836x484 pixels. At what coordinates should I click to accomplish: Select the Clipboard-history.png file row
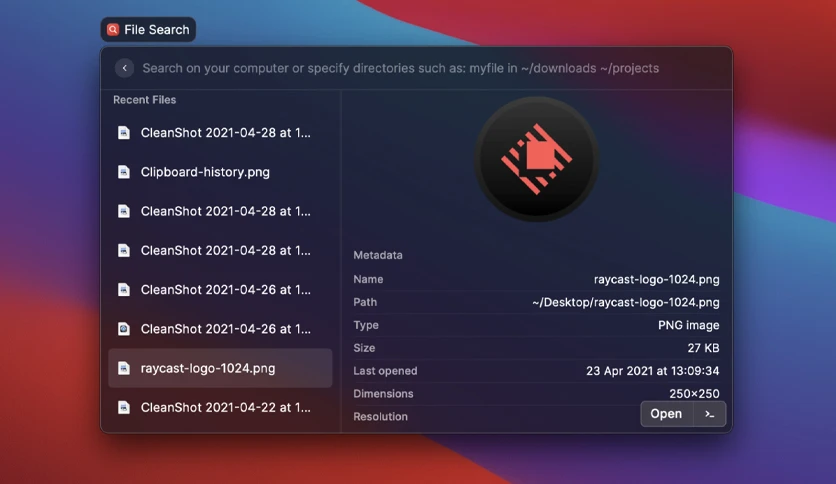(x=220, y=172)
